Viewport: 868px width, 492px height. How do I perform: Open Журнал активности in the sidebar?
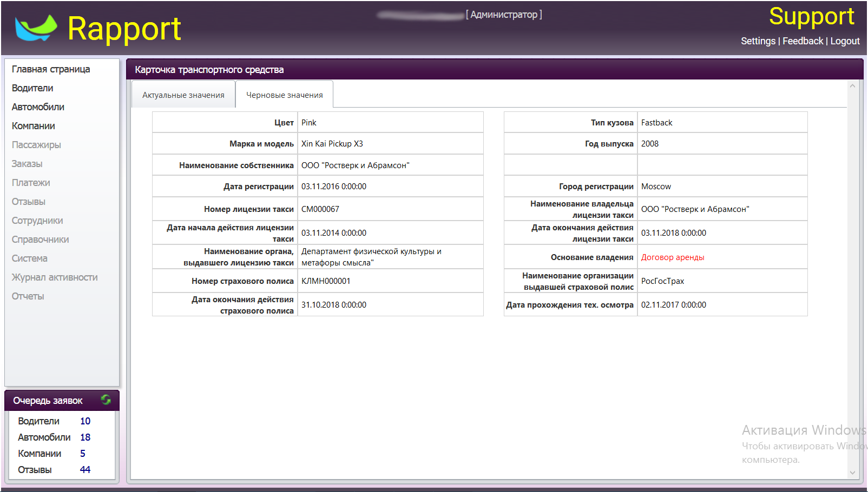[55, 277]
